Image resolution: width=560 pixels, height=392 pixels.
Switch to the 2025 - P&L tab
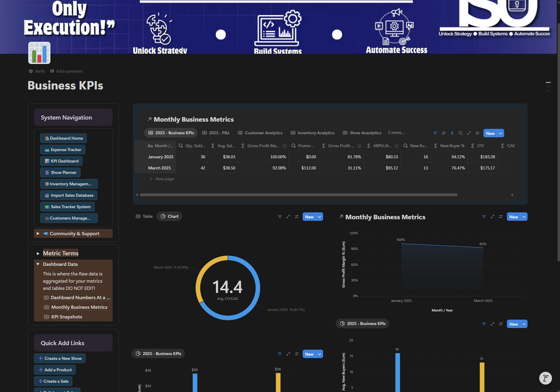tap(216, 133)
